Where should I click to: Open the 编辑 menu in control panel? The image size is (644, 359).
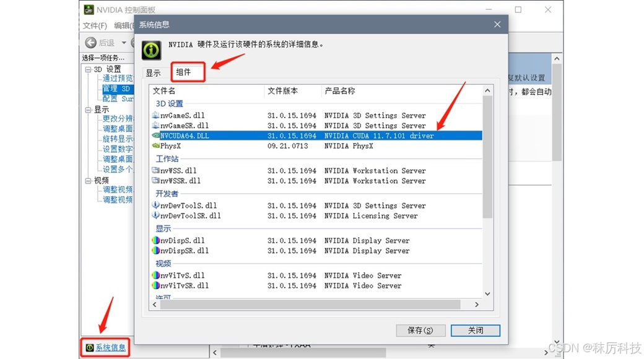(x=124, y=25)
